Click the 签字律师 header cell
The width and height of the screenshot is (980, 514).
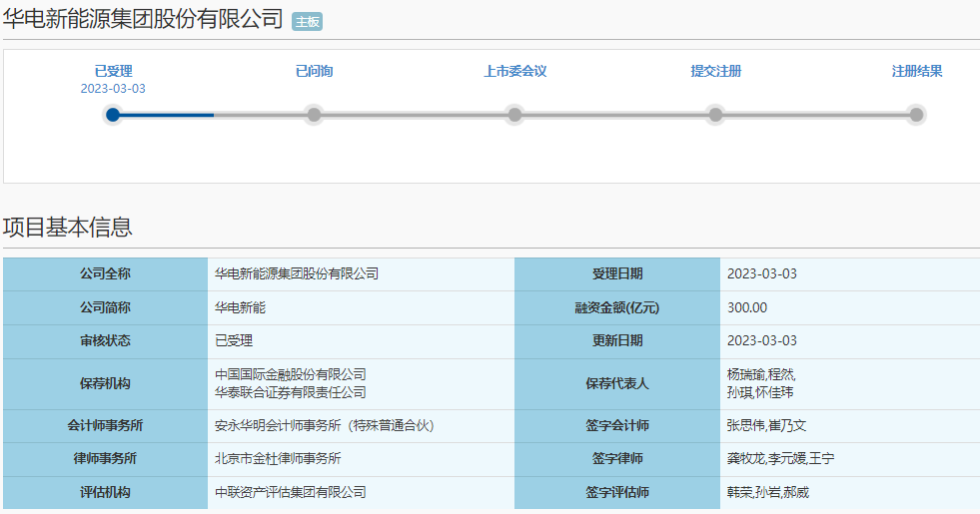pyautogui.click(x=617, y=459)
